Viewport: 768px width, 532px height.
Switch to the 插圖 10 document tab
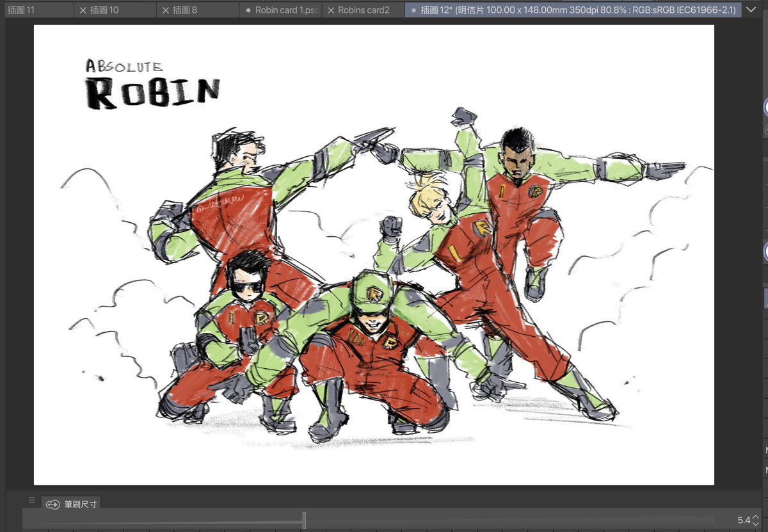pyautogui.click(x=115, y=10)
